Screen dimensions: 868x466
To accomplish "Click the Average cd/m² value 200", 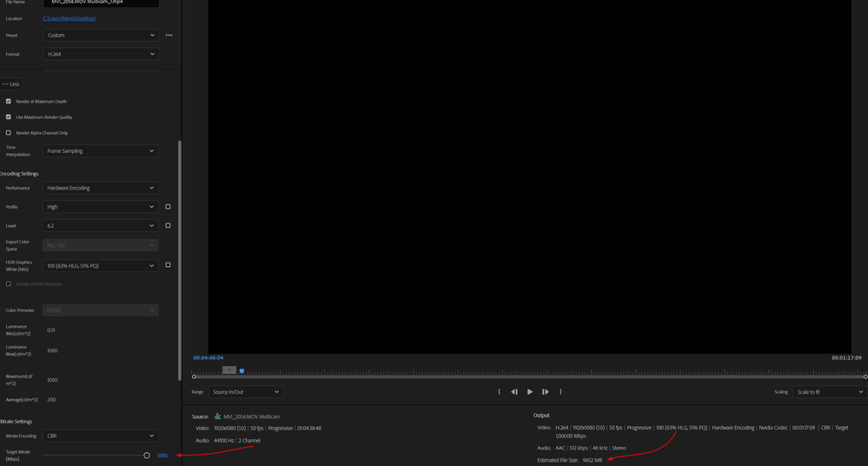I will coord(51,400).
